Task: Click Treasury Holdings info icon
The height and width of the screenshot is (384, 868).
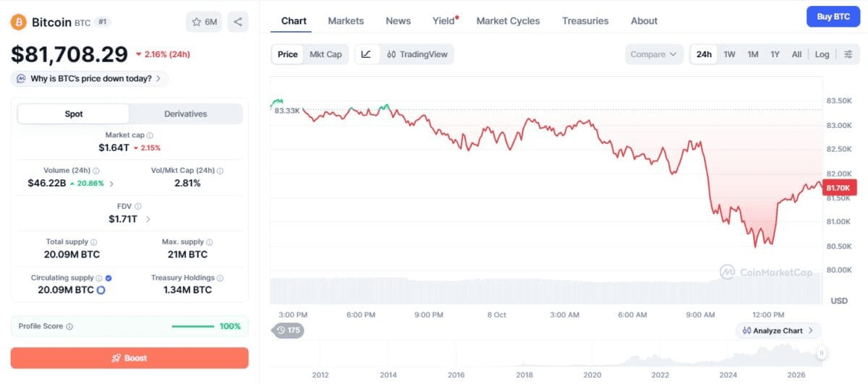Action: [x=220, y=278]
